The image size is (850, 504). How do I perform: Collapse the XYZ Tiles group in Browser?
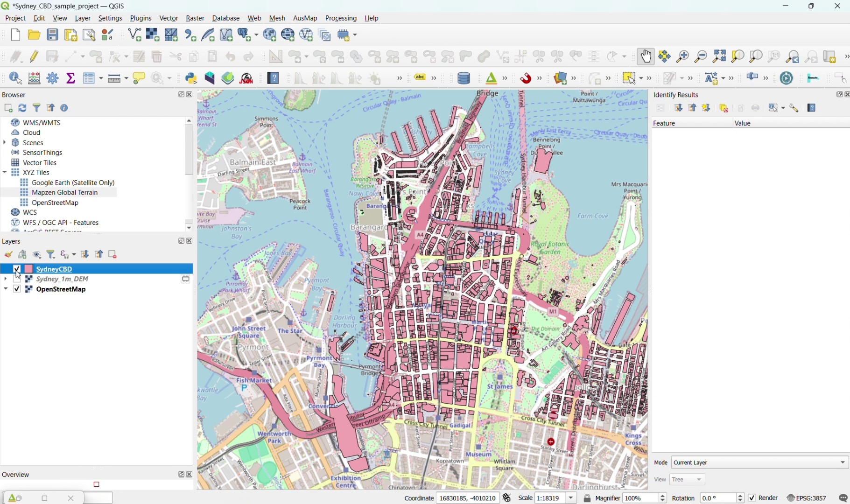pos(4,172)
